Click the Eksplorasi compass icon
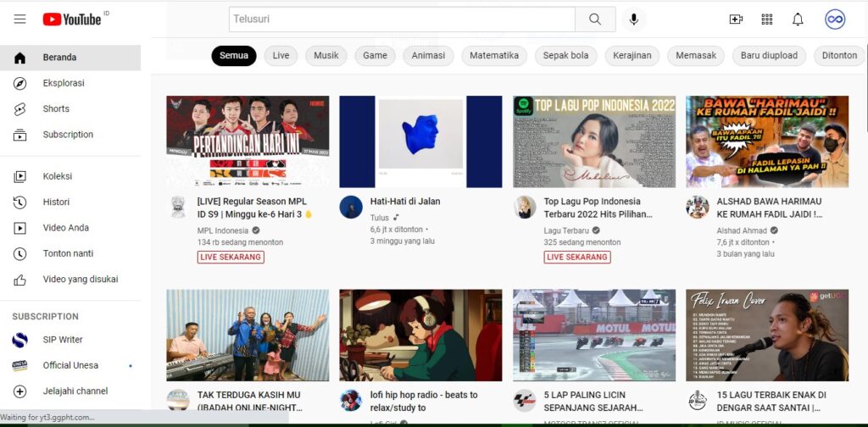868x427 pixels. 20,83
